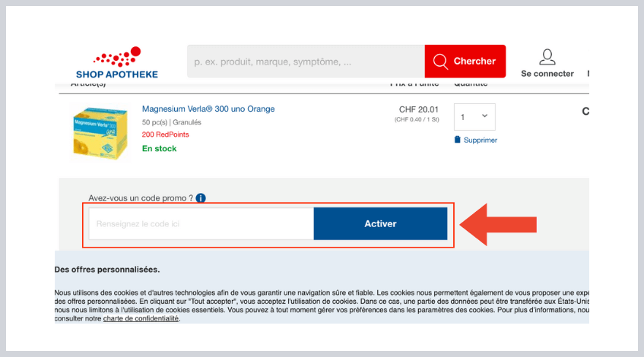Click the red Chercher search button
The height and width of the screenshot is (357, 644).
pyautogui.click(x=465, y=61)
